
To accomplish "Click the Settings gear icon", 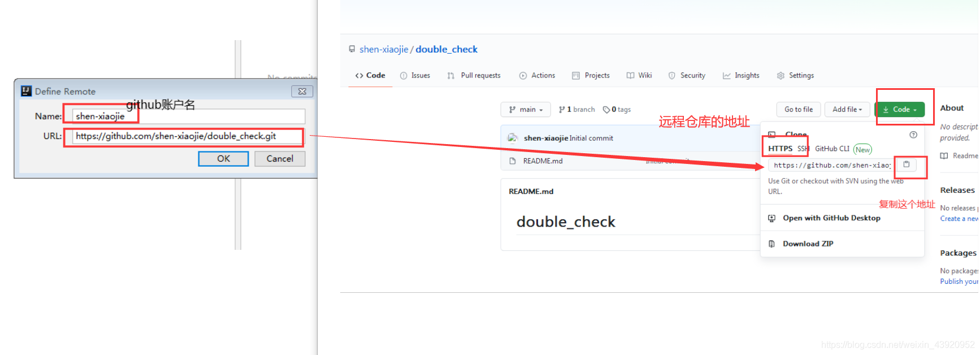I will (x=780, y=76).
